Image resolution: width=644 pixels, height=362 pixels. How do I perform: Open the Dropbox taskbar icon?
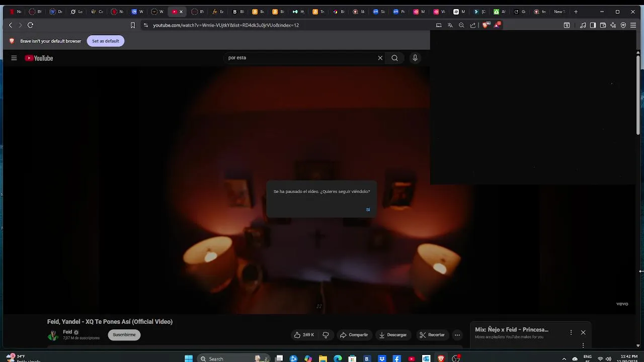coord(382,358)
